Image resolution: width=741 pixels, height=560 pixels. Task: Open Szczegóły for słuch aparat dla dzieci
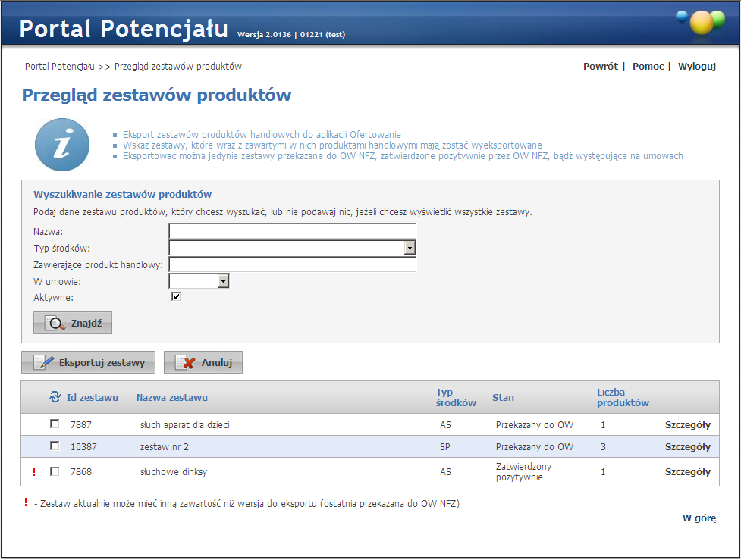click(688, 425)
